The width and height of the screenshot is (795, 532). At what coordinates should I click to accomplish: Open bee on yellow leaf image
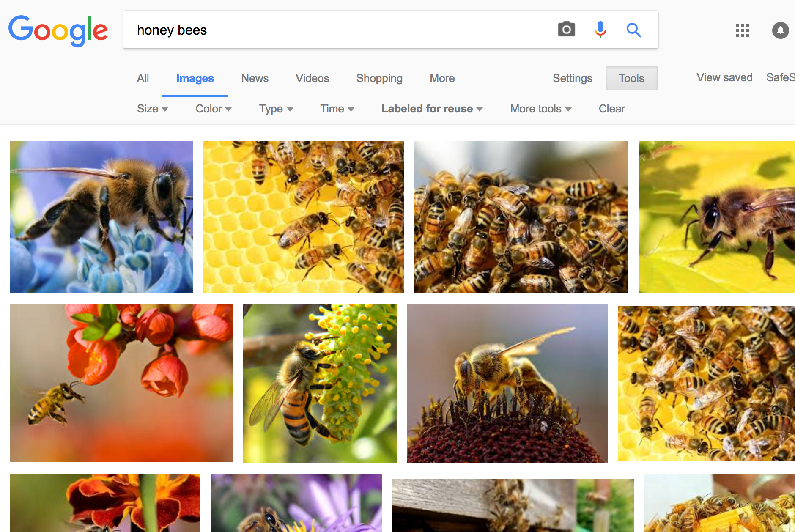[x=716, y=217]
